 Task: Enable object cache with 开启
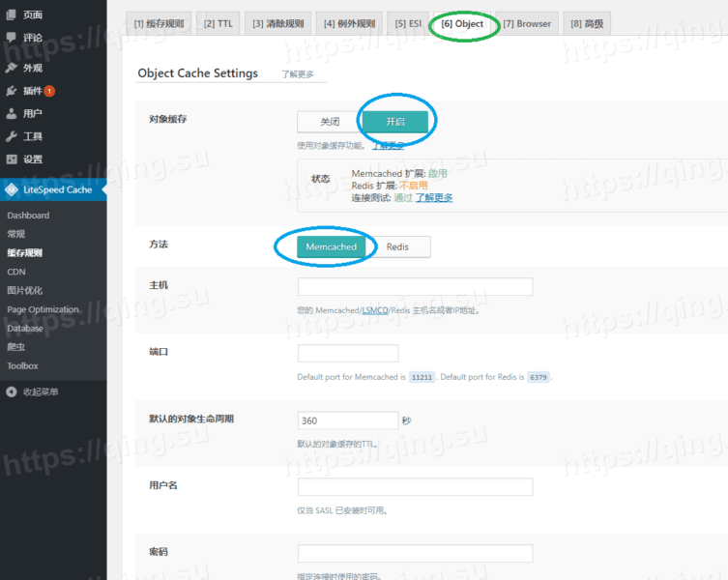tap(395, 122)
